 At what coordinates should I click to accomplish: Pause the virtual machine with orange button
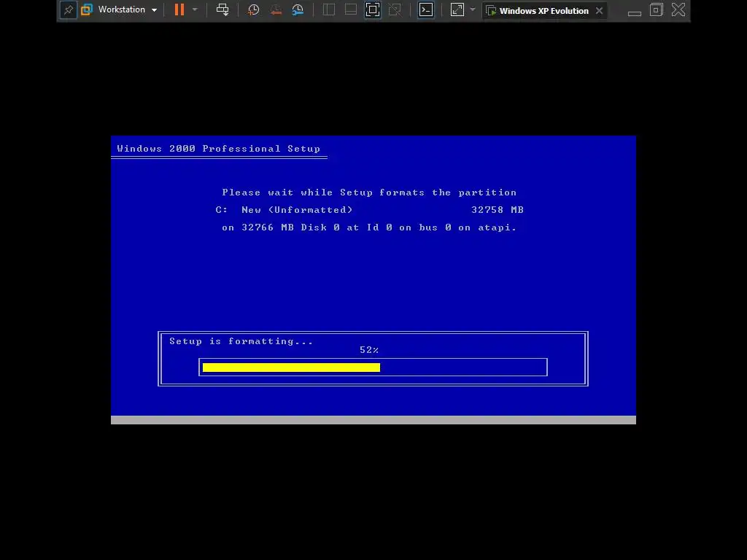(x=179, y=9)
